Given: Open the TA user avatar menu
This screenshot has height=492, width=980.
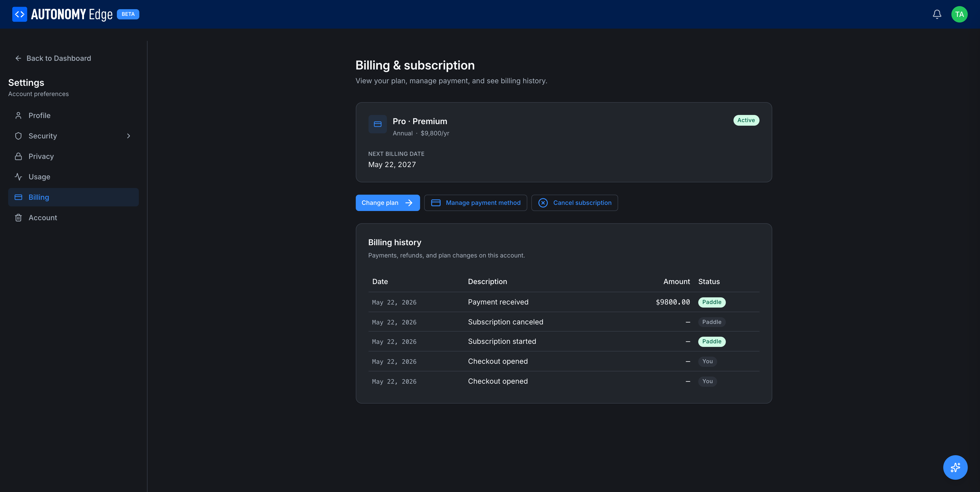Looking at the screenshot, I should point(959,14).
